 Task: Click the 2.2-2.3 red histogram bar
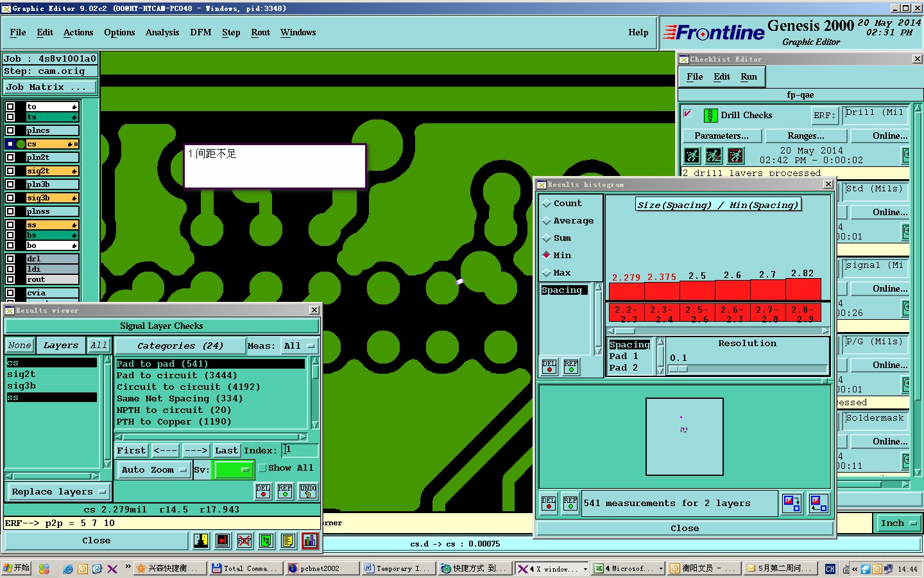[626, 291]
